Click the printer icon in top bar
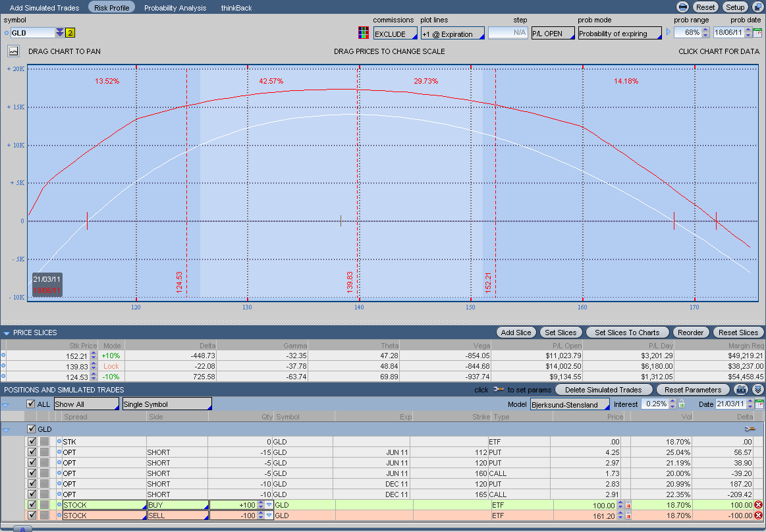Screen dimensions: 766x532 (x=683, y=7)
